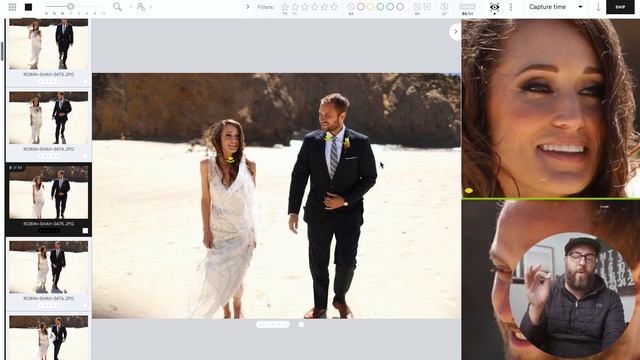The image size is (640, 360).
Task: Select thumbnail ROBIN+SHAH-0476.JPG
Action: 49,267
